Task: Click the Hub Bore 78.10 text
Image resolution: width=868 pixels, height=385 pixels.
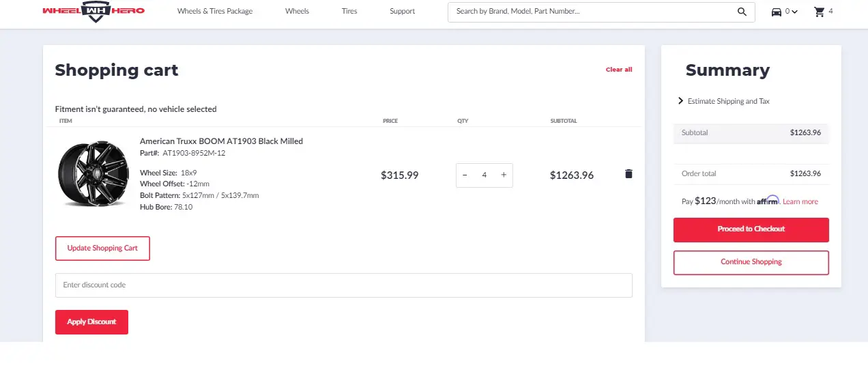Action: point(166,208)
